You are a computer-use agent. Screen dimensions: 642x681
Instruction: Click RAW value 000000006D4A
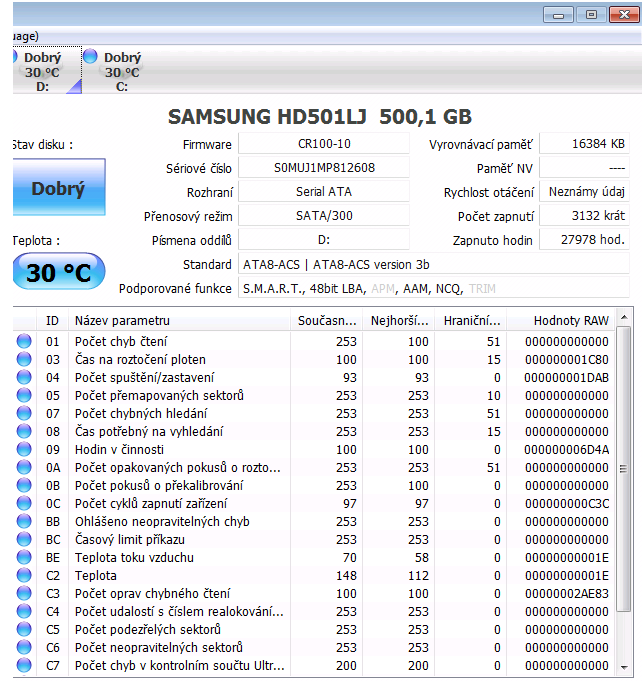[566, 450]
